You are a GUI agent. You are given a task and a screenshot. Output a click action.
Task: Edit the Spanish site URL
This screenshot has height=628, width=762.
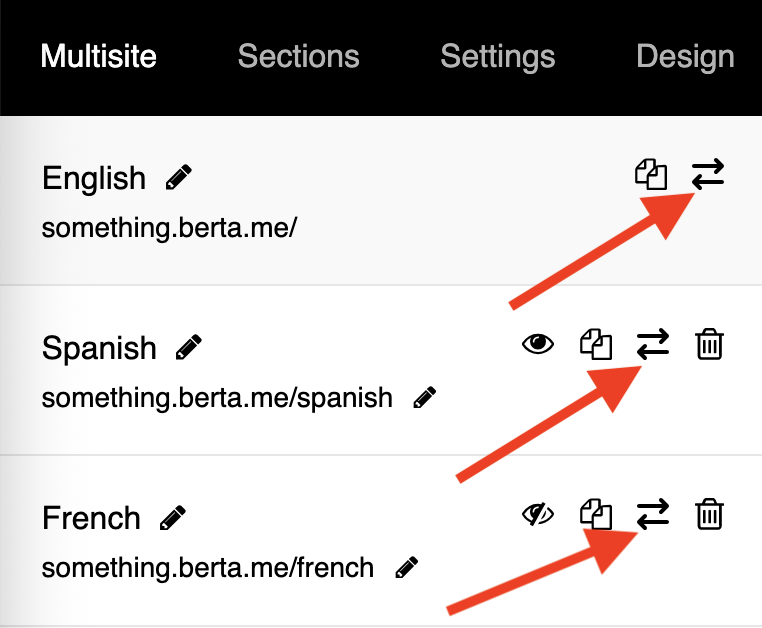point(424,398)
